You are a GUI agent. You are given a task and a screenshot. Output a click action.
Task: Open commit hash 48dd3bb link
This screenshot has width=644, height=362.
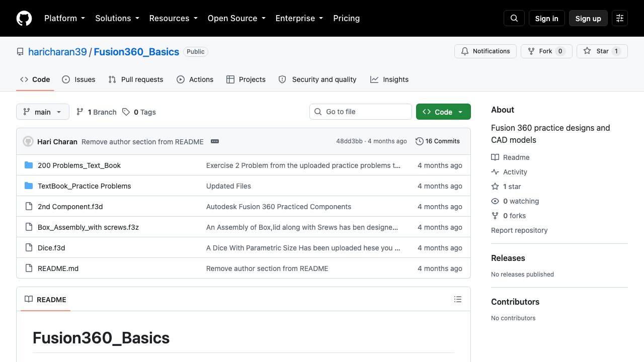pos(349,141)
